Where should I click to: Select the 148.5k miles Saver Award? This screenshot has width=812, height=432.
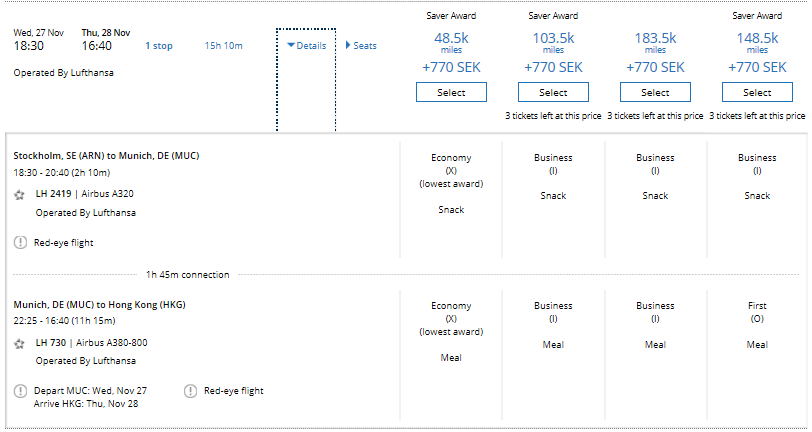tap(757, 92)
